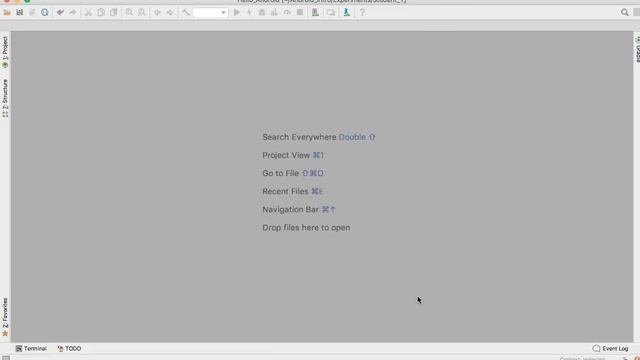This screenshot has width=640, height=360.
Task: Click the Navigation Bar hint text
Action: (x=299, y=209)
